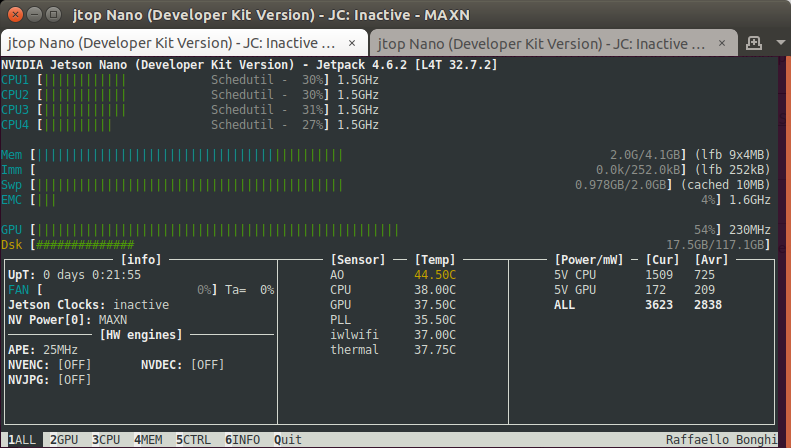Open the tab list dropdown arrow
The width and height of the screenshot is (791, 448).
tap(780, 43)
